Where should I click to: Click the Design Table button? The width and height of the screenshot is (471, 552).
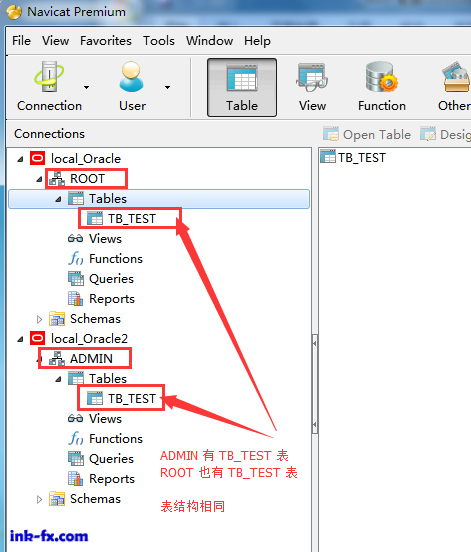pos(445,134)
